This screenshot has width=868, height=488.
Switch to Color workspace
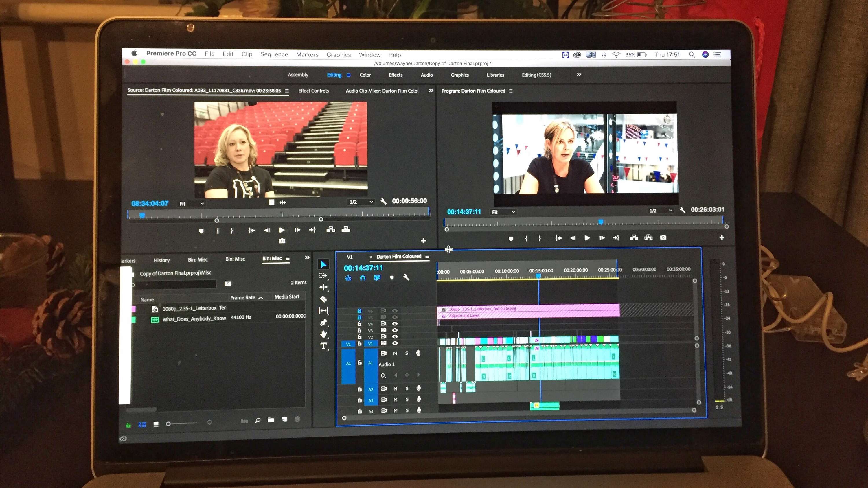(x=365, y=75)
